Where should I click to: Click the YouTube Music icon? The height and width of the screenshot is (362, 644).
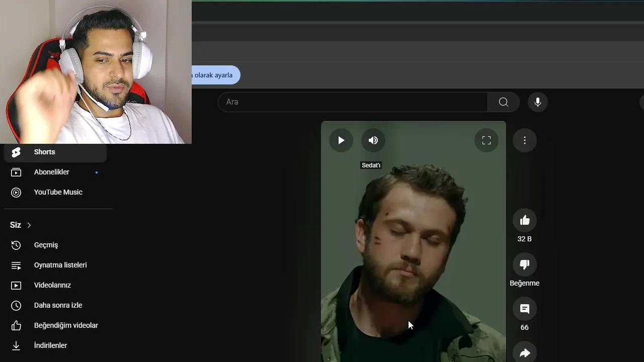click(x=16, y=192)
